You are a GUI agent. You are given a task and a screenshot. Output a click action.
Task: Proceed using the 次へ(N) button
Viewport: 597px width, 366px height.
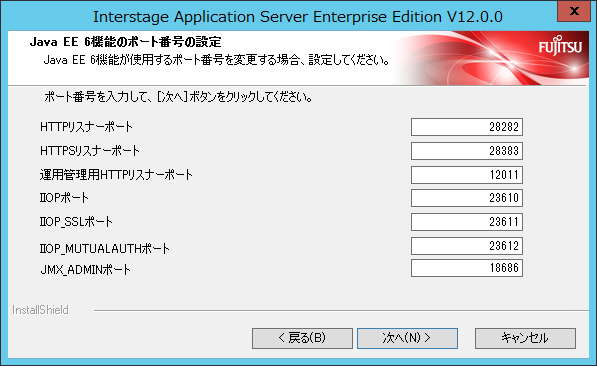pos(407,338)
